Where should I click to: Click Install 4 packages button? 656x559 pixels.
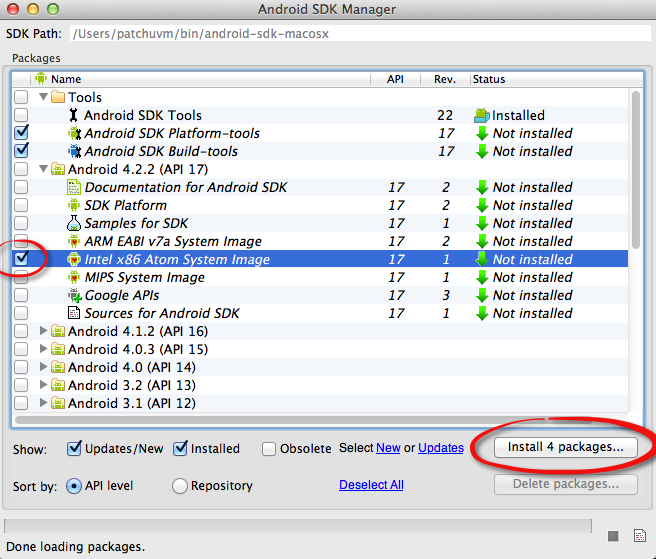coord(566,447)
